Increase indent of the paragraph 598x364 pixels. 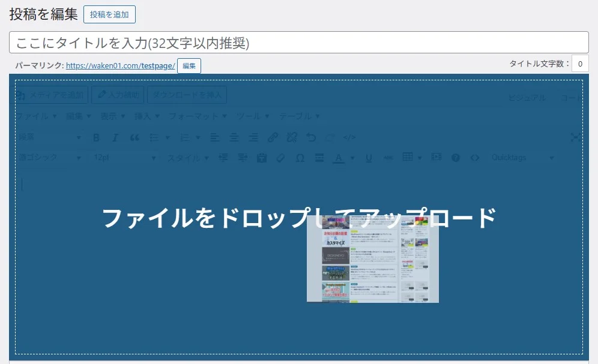point(243,158)
